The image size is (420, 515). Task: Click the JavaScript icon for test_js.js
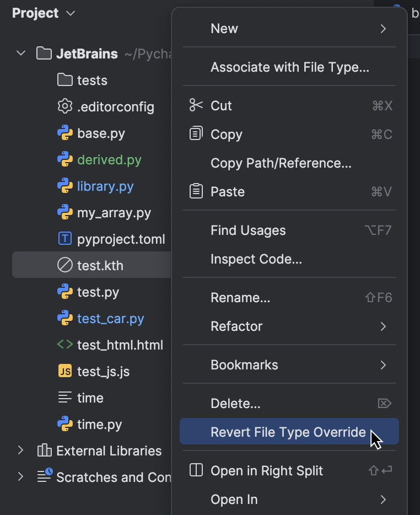pos(64,371)
